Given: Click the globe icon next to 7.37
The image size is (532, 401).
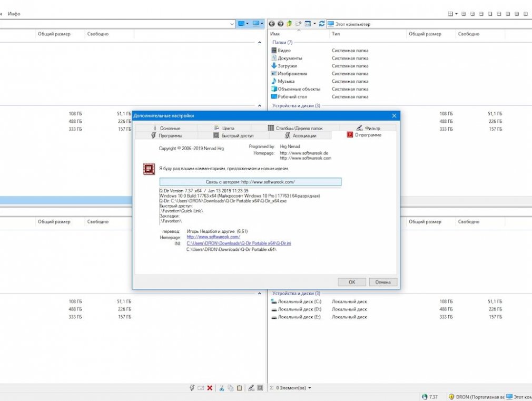Looking at the screenshot, I should click(x=425, y=397).
